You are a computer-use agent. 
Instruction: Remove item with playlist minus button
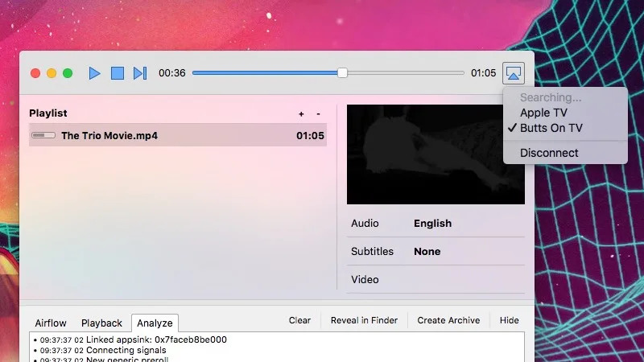(318, 113)
